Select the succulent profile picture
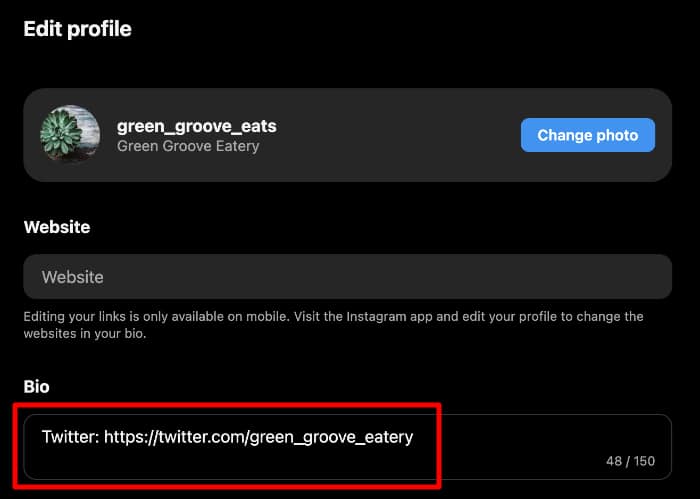 coord(70,135)
